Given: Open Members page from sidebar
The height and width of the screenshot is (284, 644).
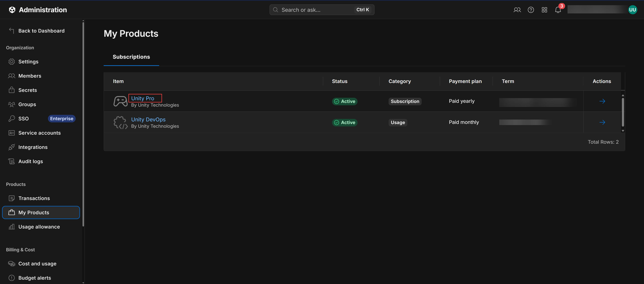Looking at the screenshot, I should 41,76.
